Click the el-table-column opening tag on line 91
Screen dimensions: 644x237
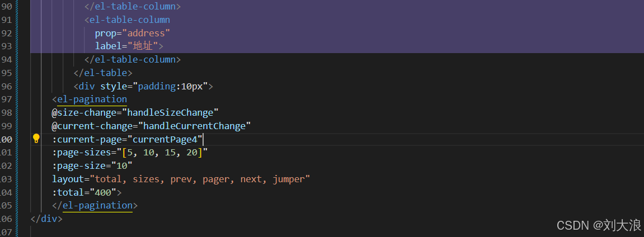(x=128, y=20)
